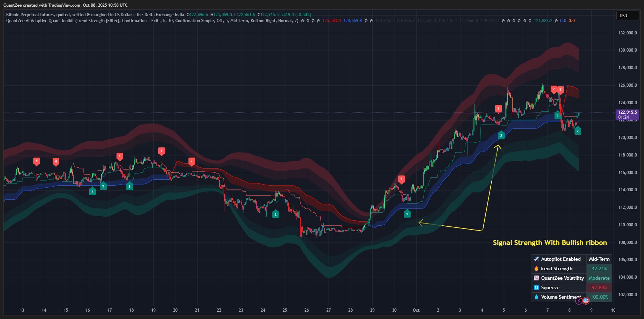Click the blue arrows icon beside Squeeze
This screenshot has height=319, width=644.
click(x=536, y=287)
